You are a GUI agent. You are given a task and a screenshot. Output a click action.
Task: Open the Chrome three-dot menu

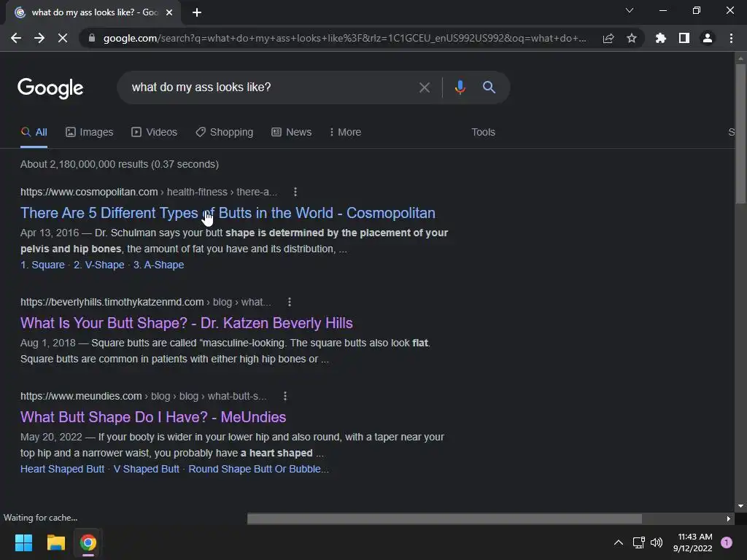coord(731,38)
